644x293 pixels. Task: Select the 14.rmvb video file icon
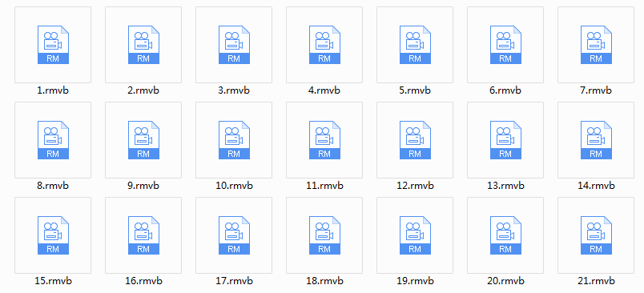click(596, 140)
